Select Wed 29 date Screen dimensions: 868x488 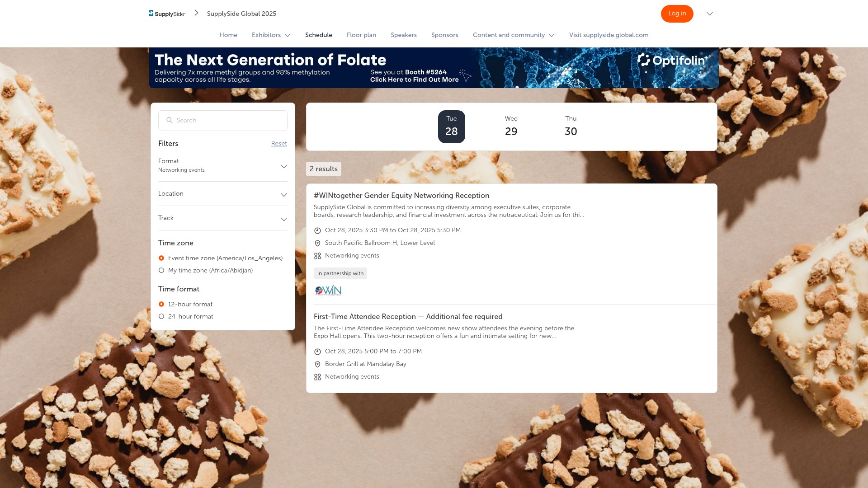pos(511,127)
